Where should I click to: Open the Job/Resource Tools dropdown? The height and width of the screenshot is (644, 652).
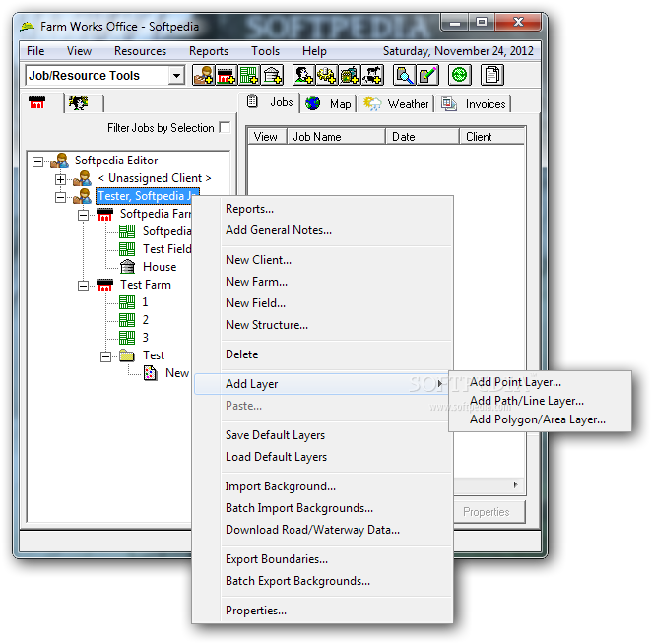click(176, 76)
